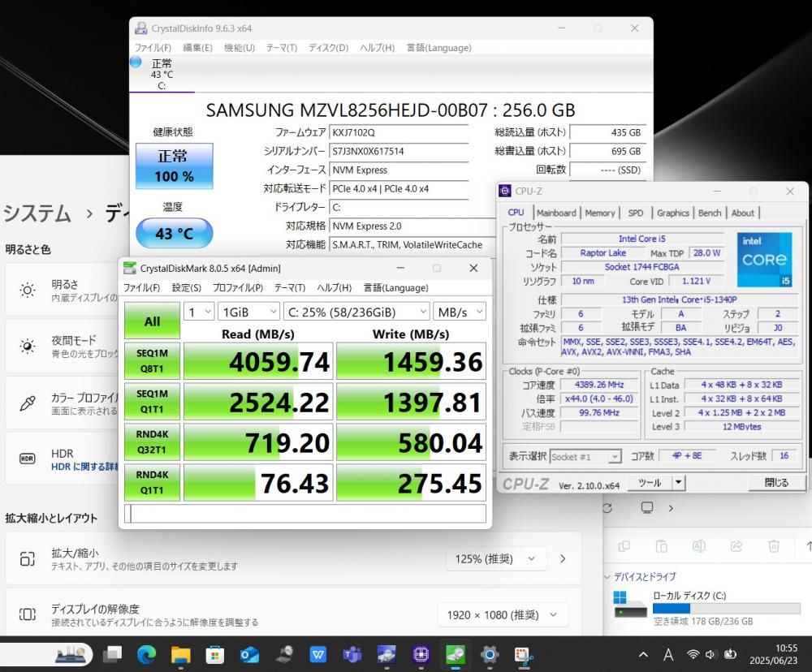Screen dimensions: 812x672
Task: Open Snipping Tool from the taskbar
Action: 524,656
